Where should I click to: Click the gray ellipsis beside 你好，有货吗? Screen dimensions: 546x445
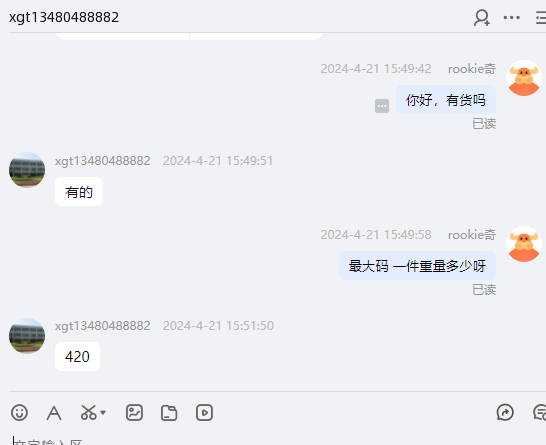pyautogui.click(x=382, y=106)
